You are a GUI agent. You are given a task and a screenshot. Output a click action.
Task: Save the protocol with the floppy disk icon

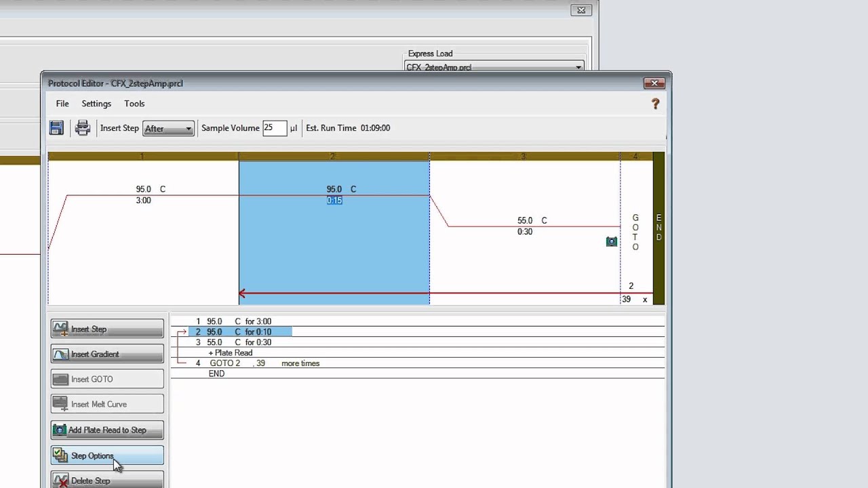(56, 128)
